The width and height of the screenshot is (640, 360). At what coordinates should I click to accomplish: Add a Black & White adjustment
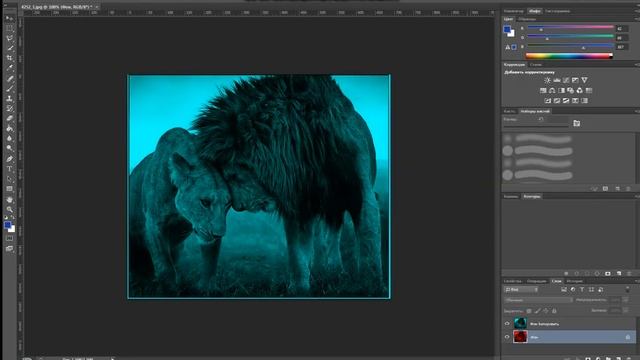tap(562, 91)
